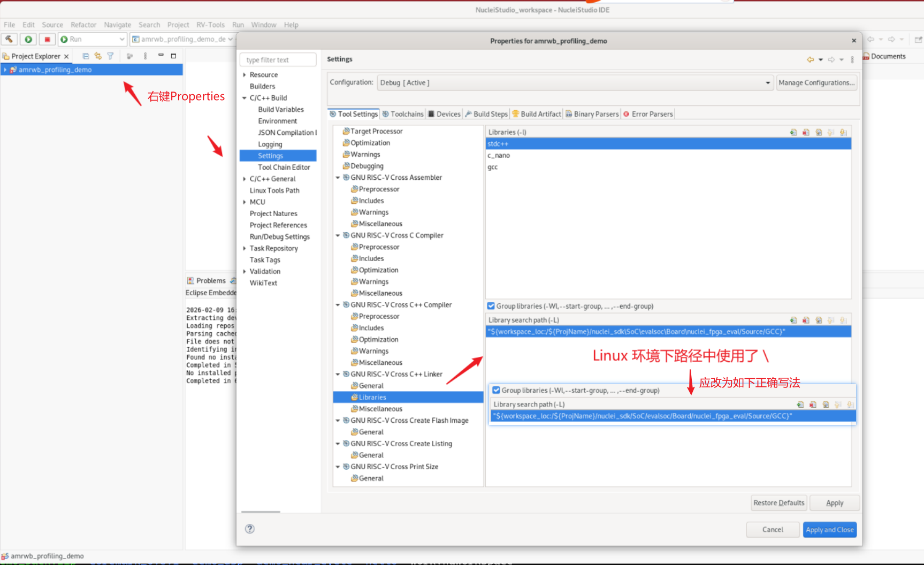Click the type filter text field
Screen dimensions: 924x565
278,60
